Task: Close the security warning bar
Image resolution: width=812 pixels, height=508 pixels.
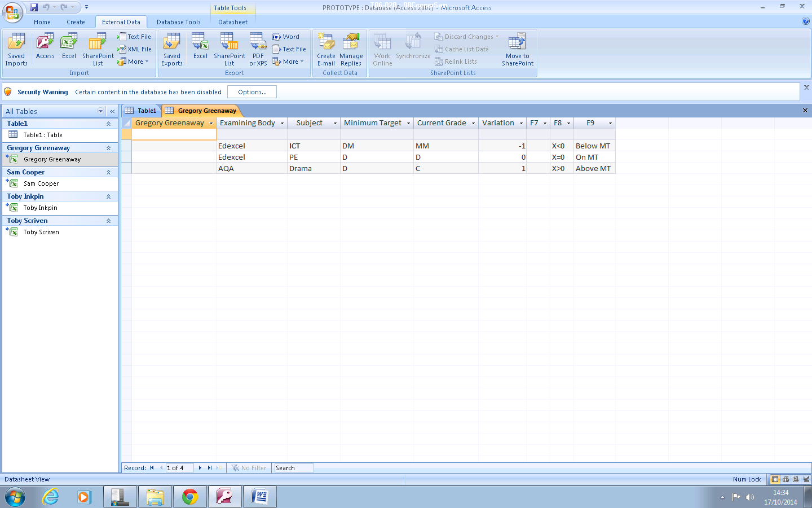Action: pyautogui.click(x=806, y=87)
